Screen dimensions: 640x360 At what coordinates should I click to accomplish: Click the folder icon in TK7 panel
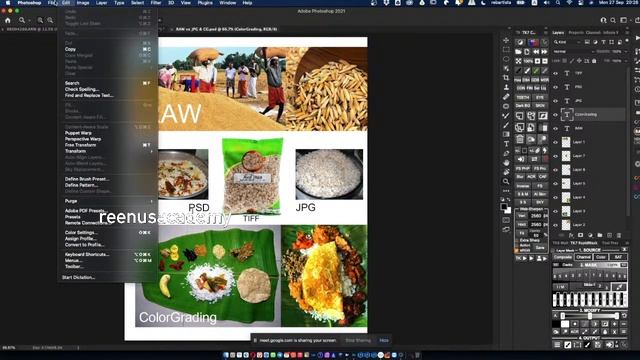tap(518, 52)
